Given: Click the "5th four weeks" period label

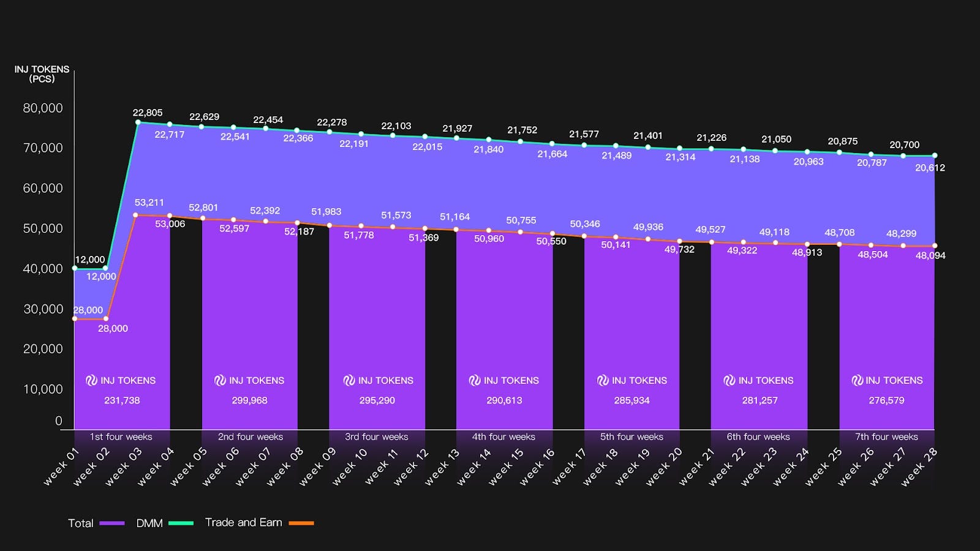Looking at the screenshot, I should click(631, 437).
